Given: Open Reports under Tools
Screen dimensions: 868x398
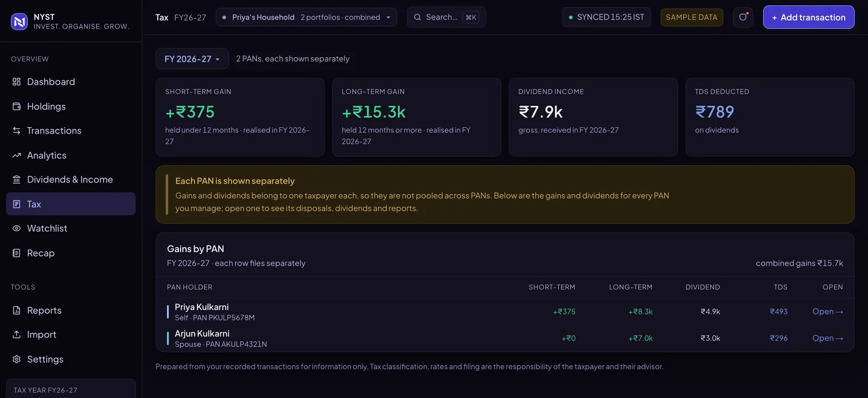Looking at the screenshot, I should coord(71,310).
